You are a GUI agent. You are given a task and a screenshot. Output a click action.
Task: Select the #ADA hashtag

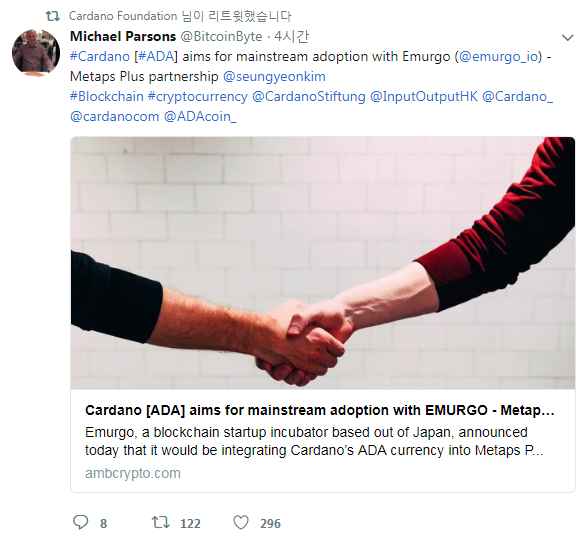tap(156, 57)
